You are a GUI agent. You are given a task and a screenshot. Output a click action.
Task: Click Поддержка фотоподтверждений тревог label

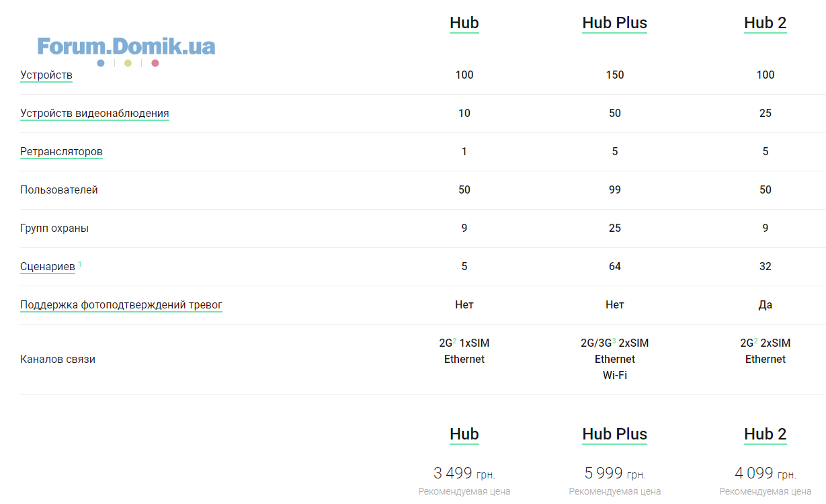(121, 305)
